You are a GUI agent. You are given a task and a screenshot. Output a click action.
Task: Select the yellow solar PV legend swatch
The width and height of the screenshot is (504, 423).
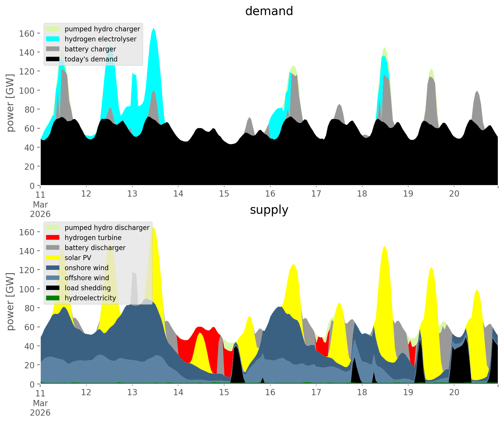[53, 258]
